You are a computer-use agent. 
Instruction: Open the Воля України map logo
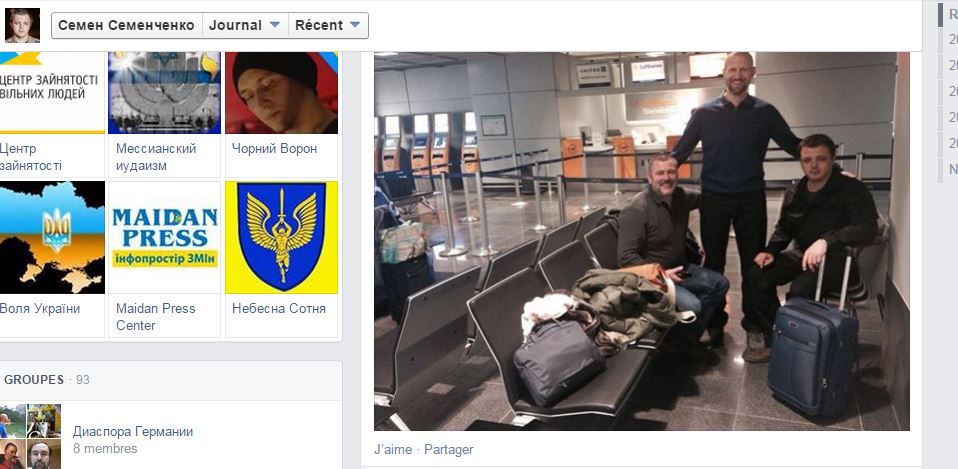(53, 238)
